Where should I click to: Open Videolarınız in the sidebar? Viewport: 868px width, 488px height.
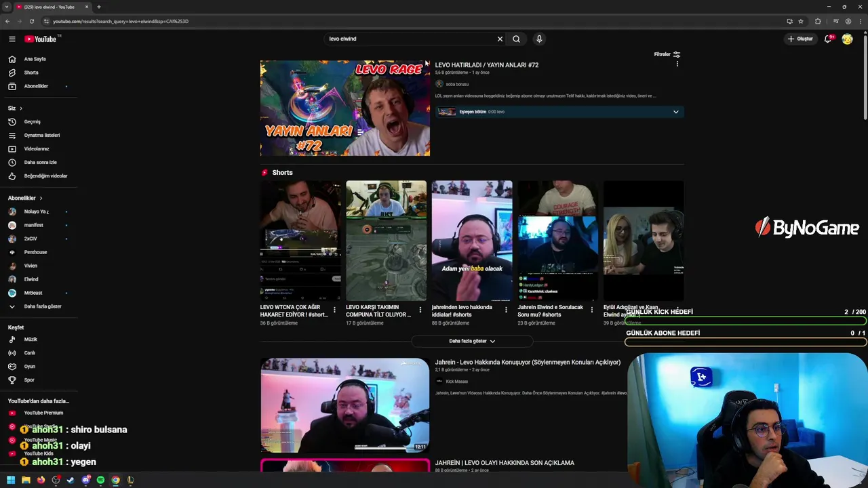pos(37,148)
